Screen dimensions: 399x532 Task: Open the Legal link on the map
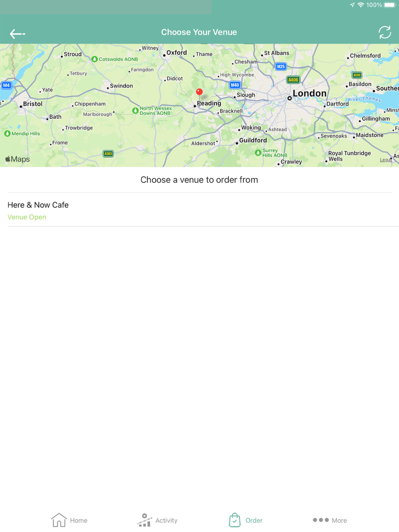point(385,160)
